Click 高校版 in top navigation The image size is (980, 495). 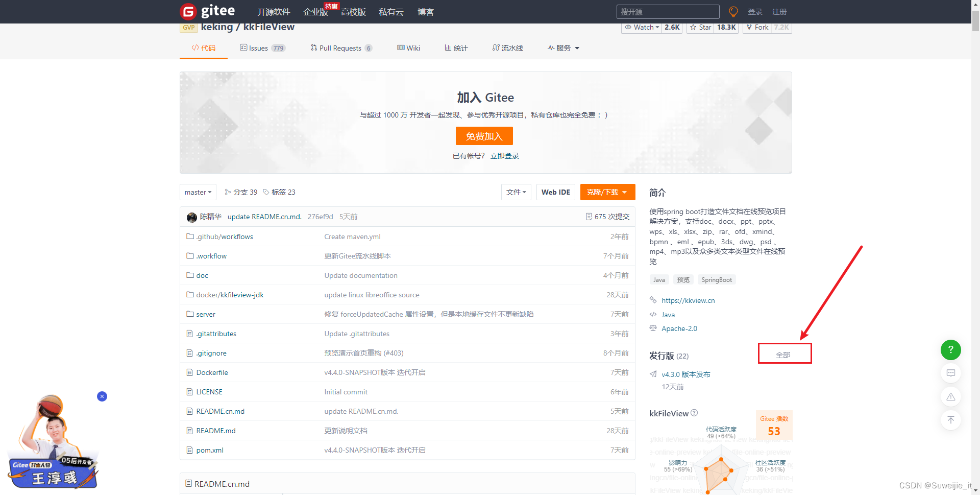(353, 12)
